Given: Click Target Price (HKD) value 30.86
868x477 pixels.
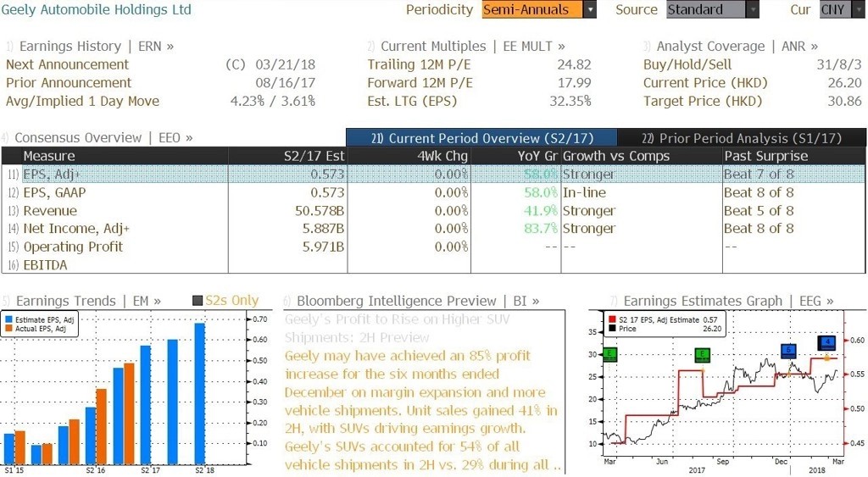Looking at the screenshot, I should pyautogui.click(x=845, y=102).
